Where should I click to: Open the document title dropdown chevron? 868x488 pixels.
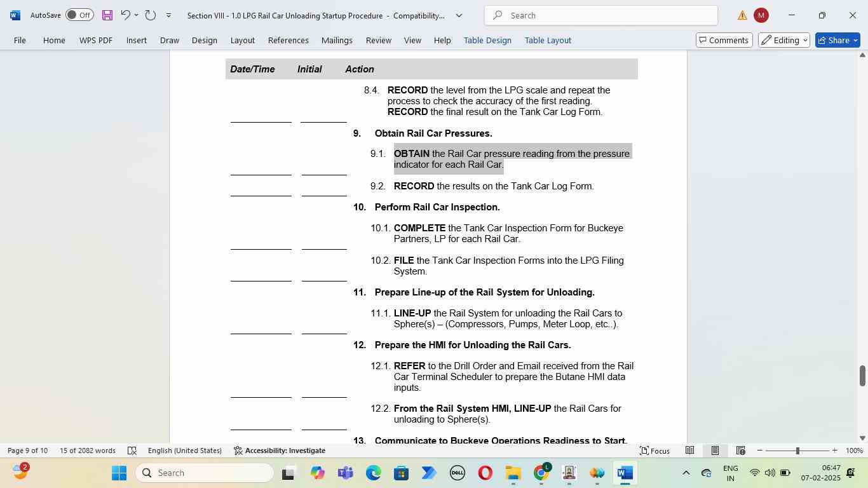(x=459, y=15)
